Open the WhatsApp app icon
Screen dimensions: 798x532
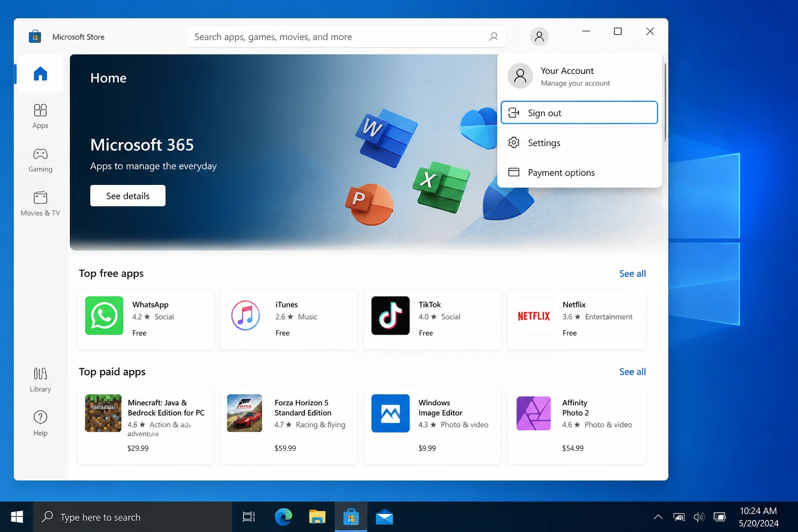click(x=104, y=316)
